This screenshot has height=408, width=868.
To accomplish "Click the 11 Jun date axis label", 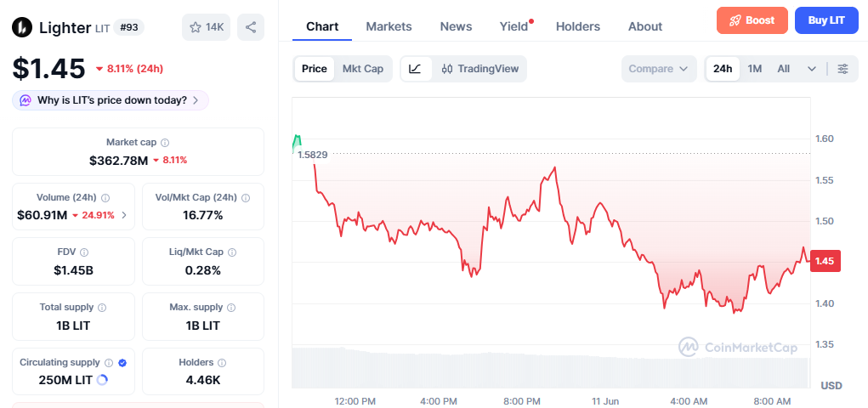I will tap(605, 401).
